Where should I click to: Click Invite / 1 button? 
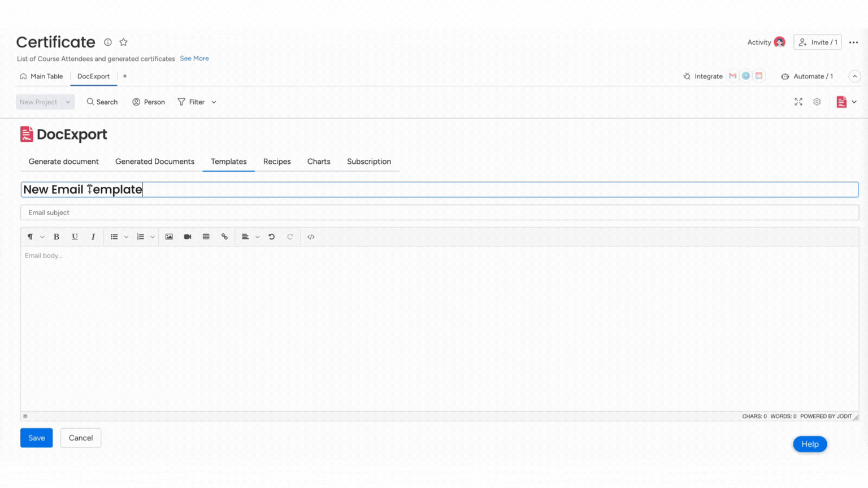tap(818, 42)
